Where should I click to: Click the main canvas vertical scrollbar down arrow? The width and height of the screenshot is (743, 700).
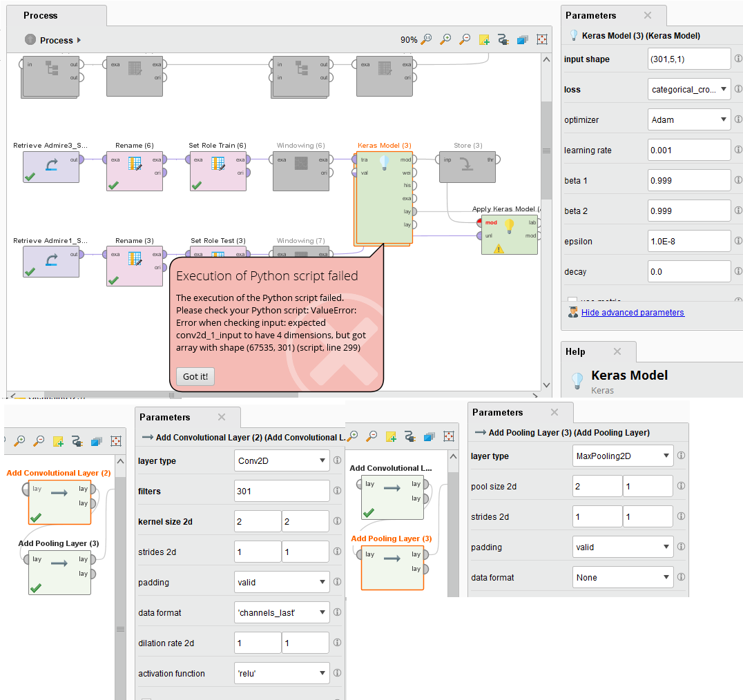pos(546,385)
